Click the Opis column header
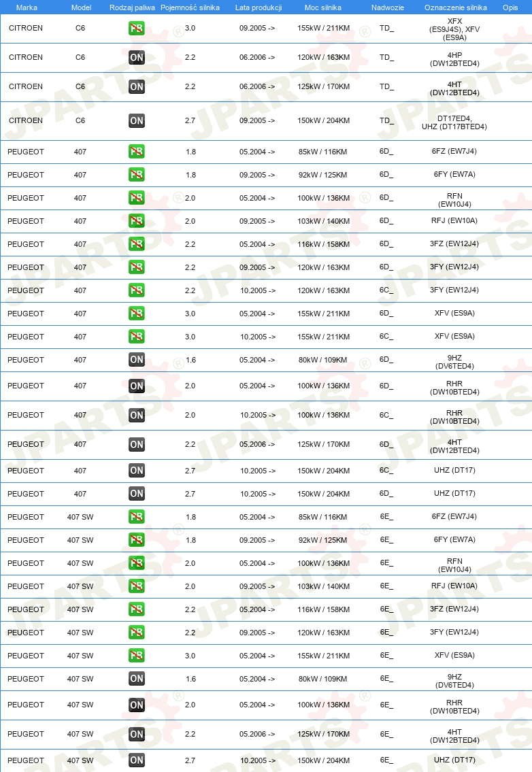The width and height of the screenshot is (532, 772). pos(510,7)
